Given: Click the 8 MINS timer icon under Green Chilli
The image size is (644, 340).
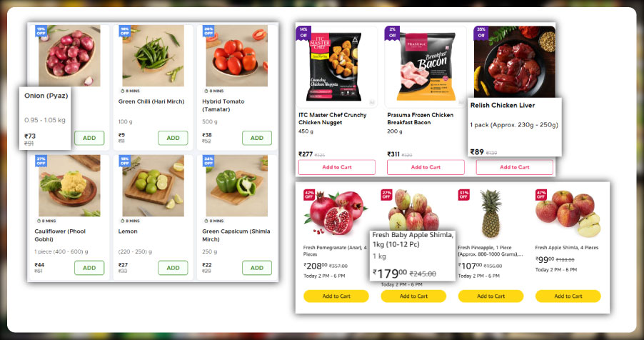Looking at the screenshot, I should (x=122, y=91).
